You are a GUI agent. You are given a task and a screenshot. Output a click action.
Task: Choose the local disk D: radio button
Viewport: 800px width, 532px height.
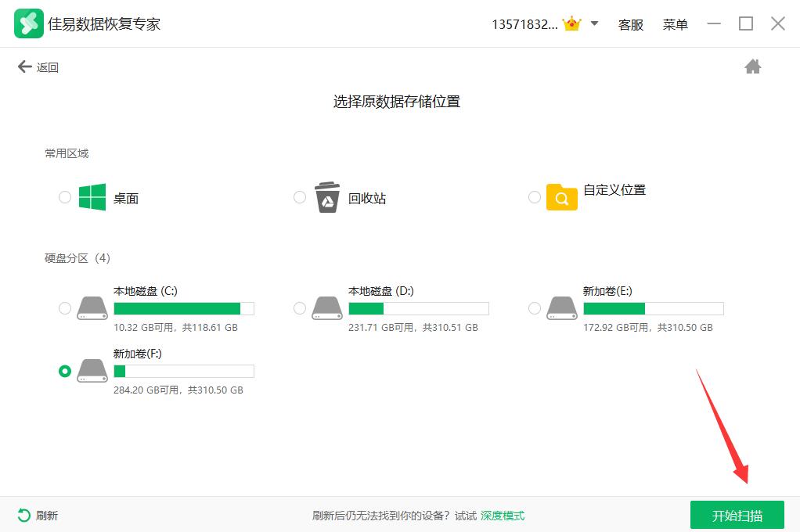click(300, 308)
